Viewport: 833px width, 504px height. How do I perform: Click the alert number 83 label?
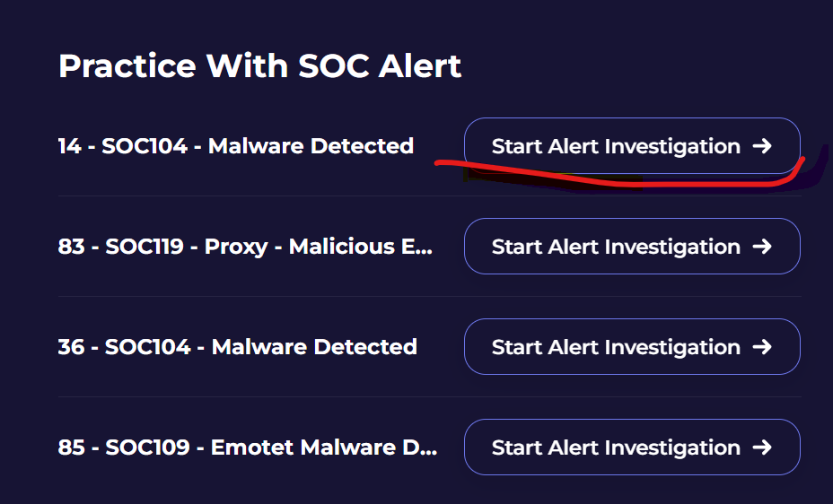pyautogui.click(x=71, y=247)
